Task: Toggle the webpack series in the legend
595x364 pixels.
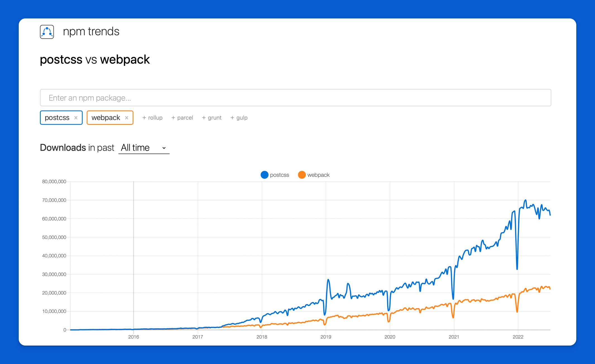Action: coord(319,175)
